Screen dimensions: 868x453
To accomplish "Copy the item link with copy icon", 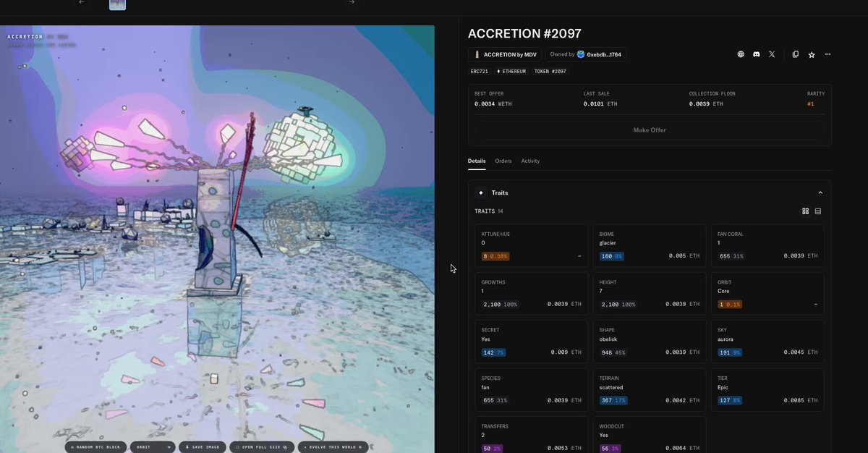I will pos(796,54).
